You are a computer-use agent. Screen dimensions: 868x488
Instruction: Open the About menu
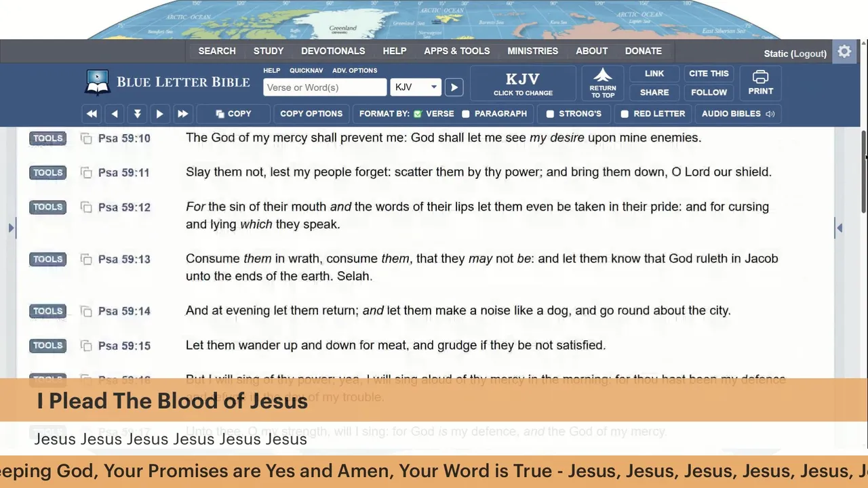592,51
